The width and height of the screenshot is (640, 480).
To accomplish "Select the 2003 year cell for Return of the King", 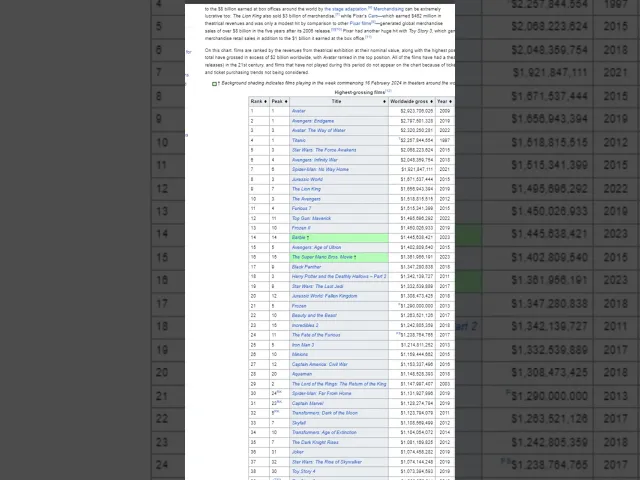I will [444, 384].
